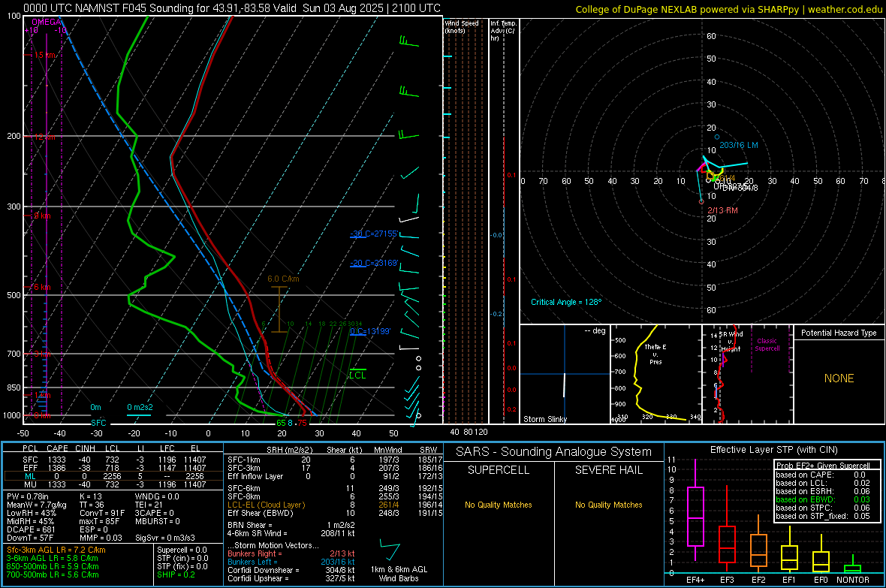The image size is (886, 588).
Task: Click the Effective Layer STP (with CIN) title
Action: tap(773, 450)
